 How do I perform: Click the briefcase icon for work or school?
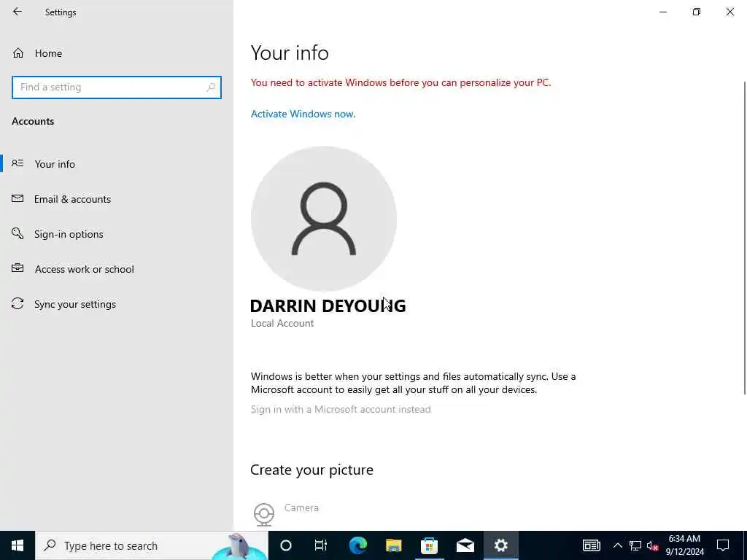(x=18, y=268)
